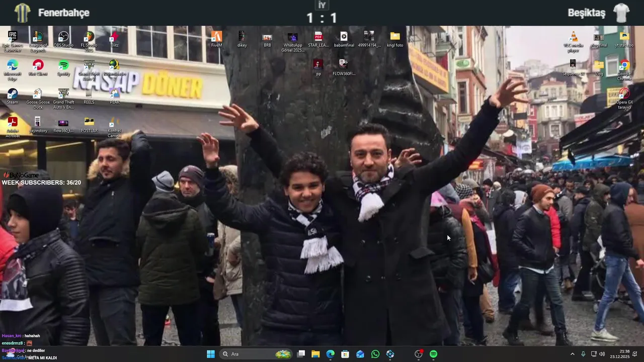The height and width of the screenshot is (362, 644).
Task: Select the PEAK game shortcut
Action: click(115, 97)
